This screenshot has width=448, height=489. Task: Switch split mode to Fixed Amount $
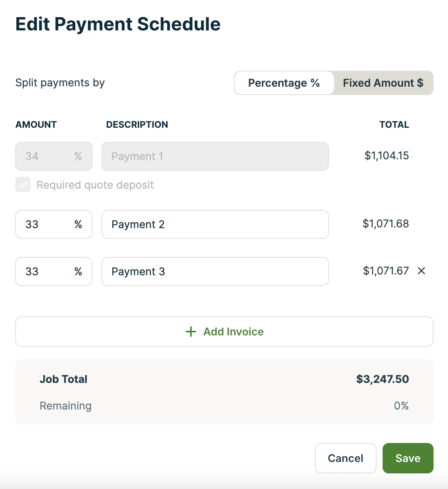383,83
